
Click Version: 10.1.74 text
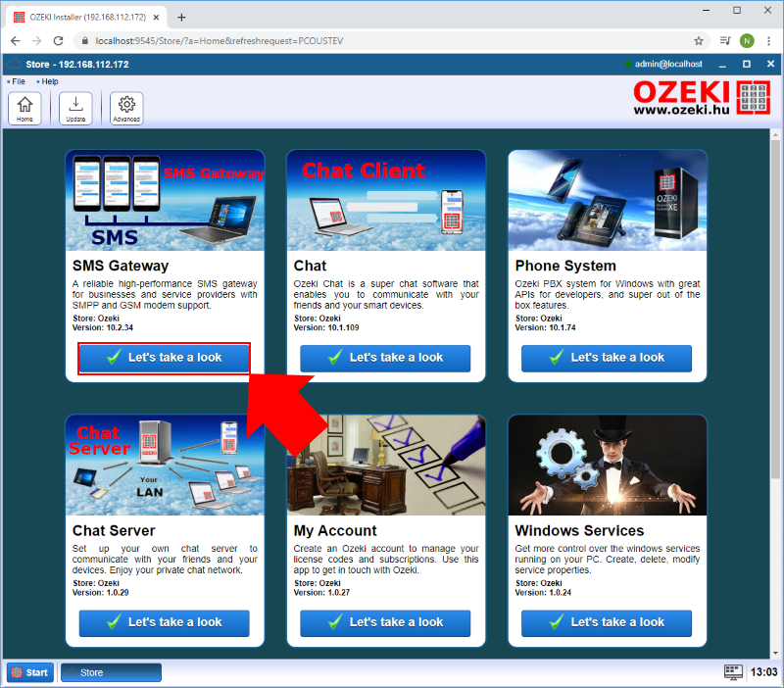pos(546,328)
